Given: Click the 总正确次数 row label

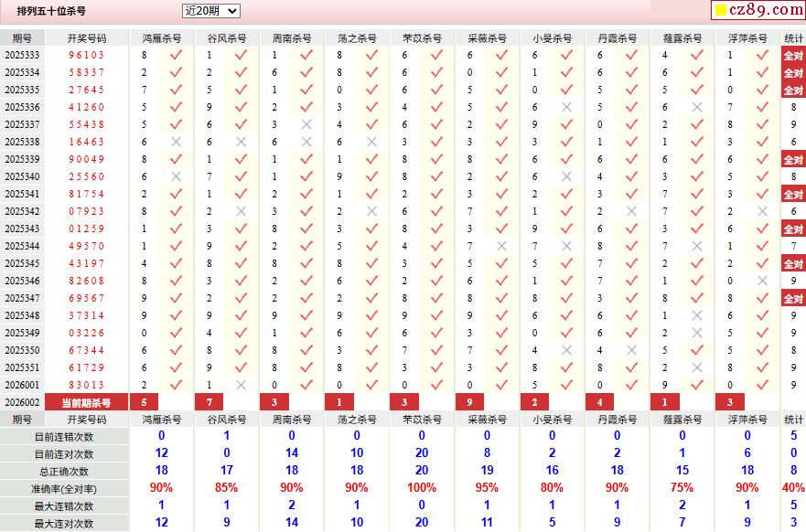Looking at the screenshot, I should [64, 472].
